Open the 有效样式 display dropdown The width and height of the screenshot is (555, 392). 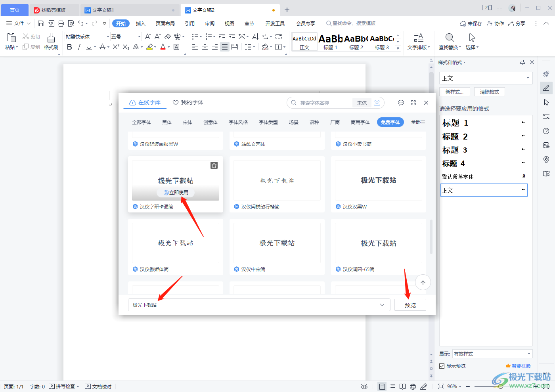pyautogui.click(x=529, y=354)
